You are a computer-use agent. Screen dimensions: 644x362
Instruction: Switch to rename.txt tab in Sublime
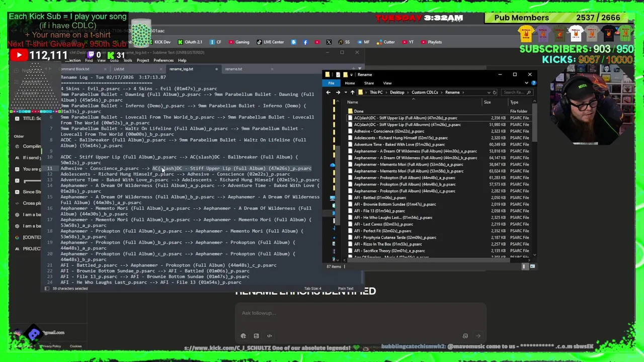[233, 69]
